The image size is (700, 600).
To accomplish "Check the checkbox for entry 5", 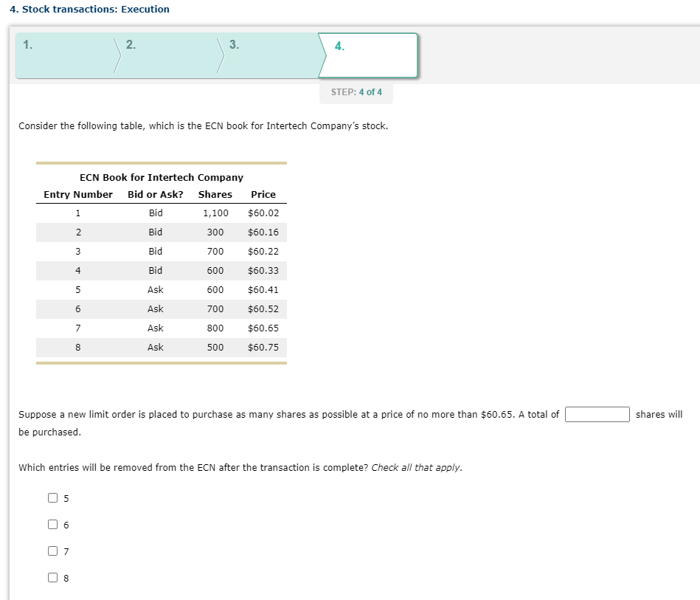I will (52, 498).
